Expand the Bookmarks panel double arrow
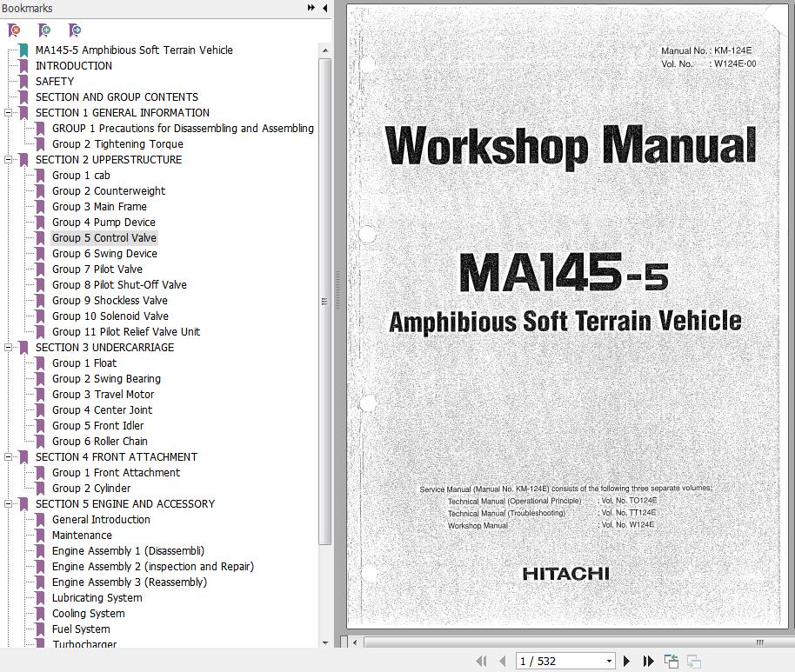795x672 pixels. click(x=311, y=8)
